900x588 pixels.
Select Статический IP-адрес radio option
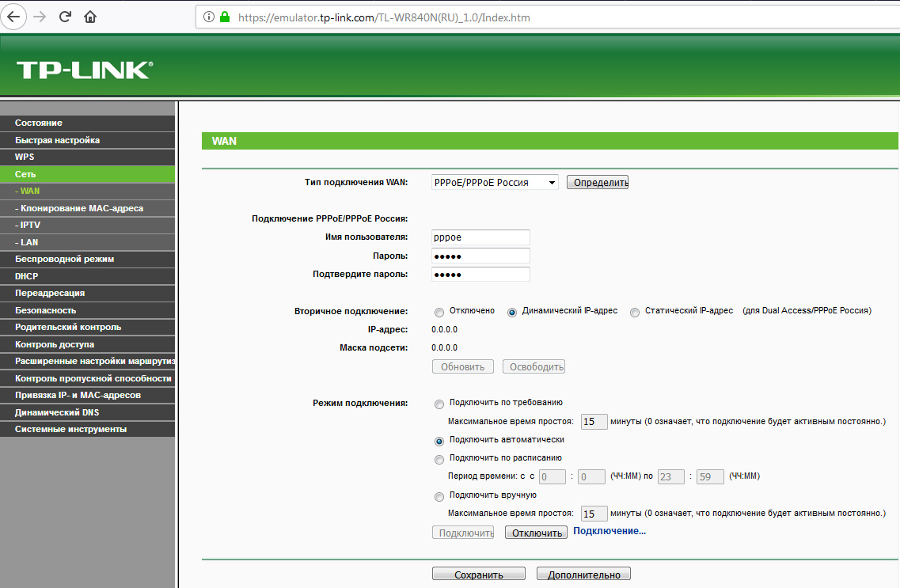tap(635, 313)
